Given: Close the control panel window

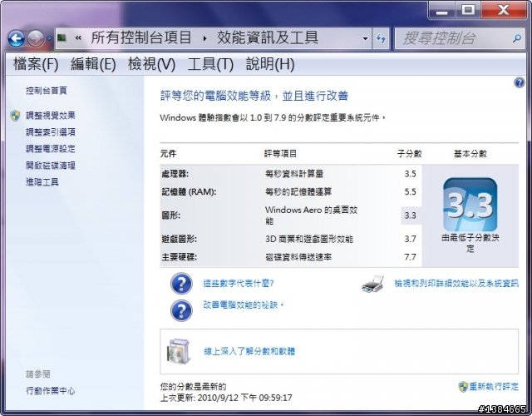Looking at the screenshot, I should click(504, 10).
